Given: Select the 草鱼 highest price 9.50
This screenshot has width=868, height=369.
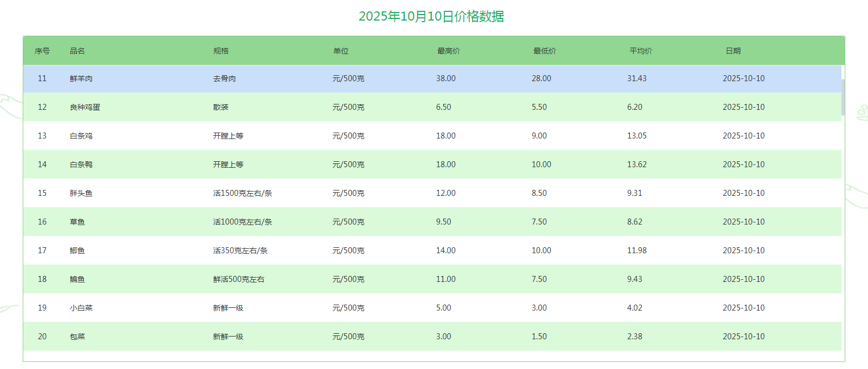Looking at the screenshot, I should click(443, 222).
